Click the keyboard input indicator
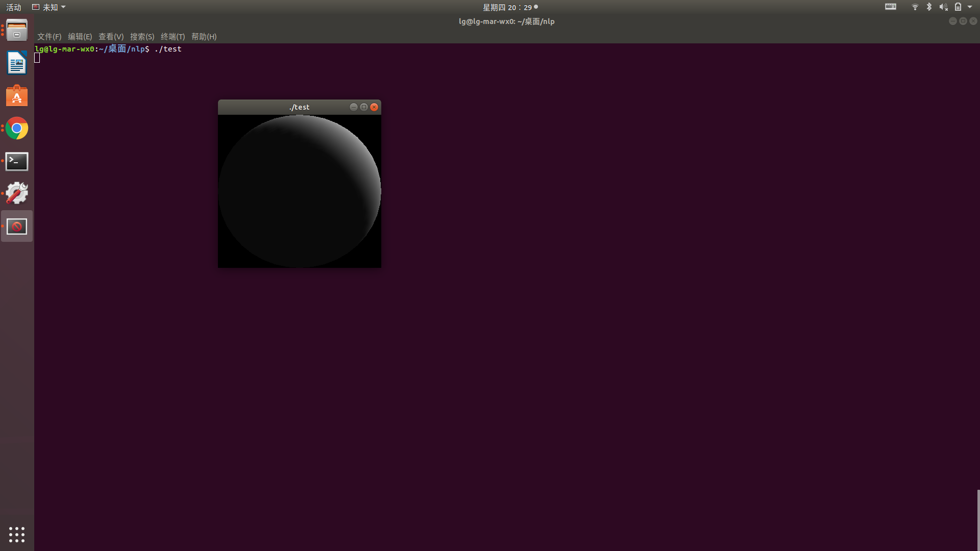The image size is (980, 551). point(890,7)
